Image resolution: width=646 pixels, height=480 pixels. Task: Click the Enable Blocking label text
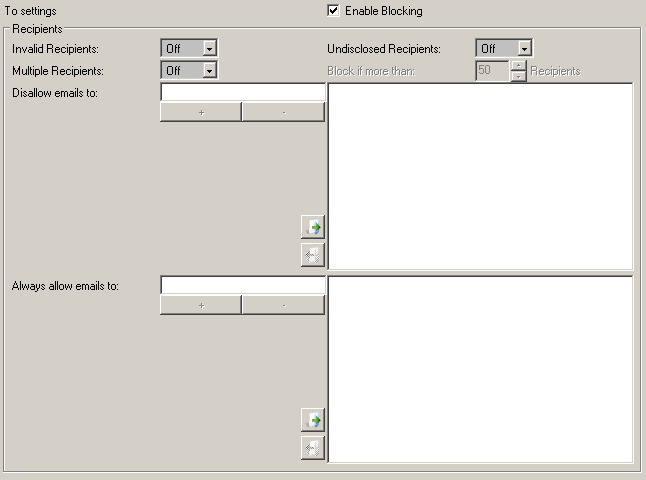[383, 11]
